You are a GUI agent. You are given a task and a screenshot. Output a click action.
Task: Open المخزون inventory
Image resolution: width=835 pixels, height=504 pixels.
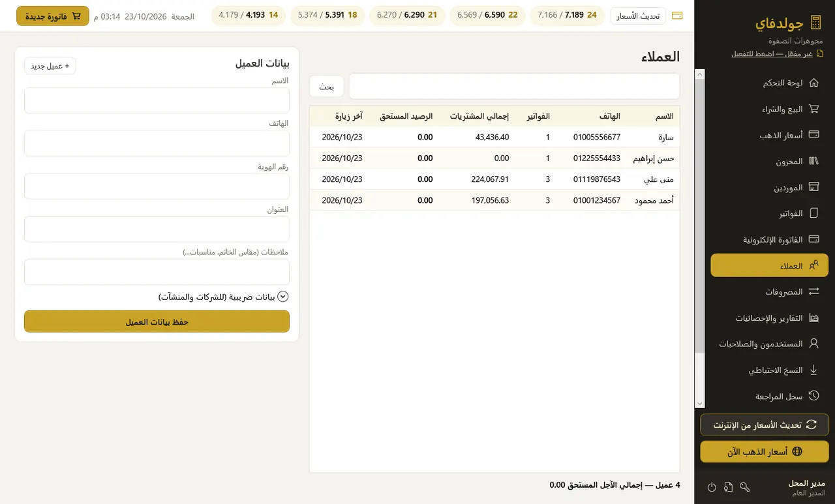coord(769,161)
